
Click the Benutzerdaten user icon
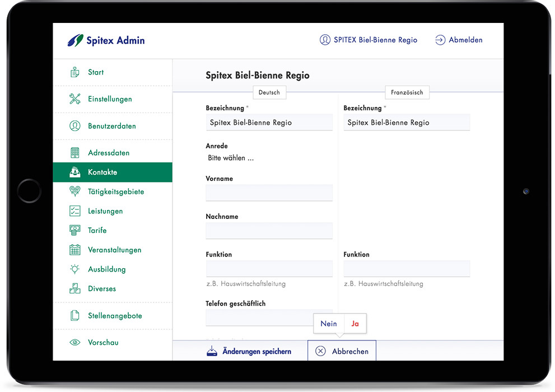click(74, 126)
